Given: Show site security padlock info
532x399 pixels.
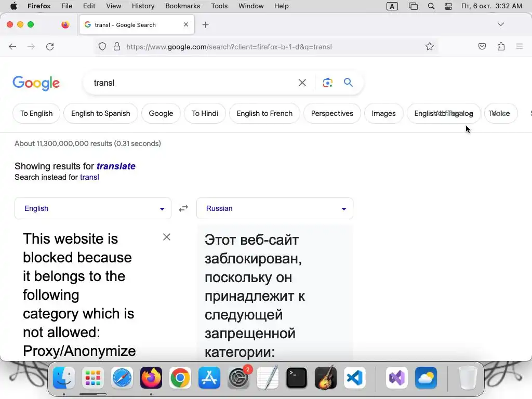Looking at the screenshot, I should pyautogui.click(x=117, y=46).
